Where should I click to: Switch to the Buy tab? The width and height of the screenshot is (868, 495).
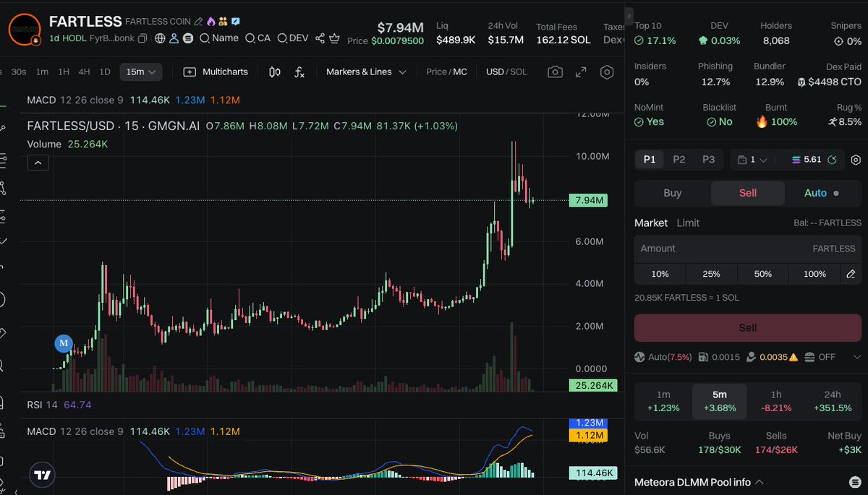pyautogui.click(x=673, y=193)
